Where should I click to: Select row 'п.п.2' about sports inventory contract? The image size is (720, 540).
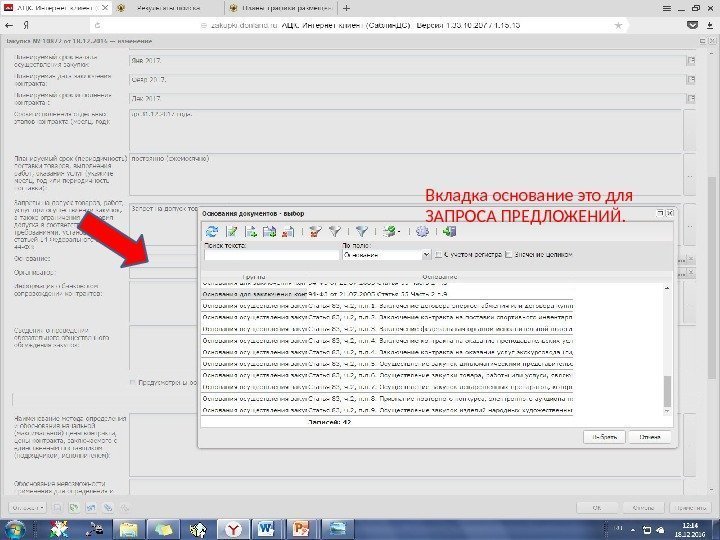click(388, 317)
